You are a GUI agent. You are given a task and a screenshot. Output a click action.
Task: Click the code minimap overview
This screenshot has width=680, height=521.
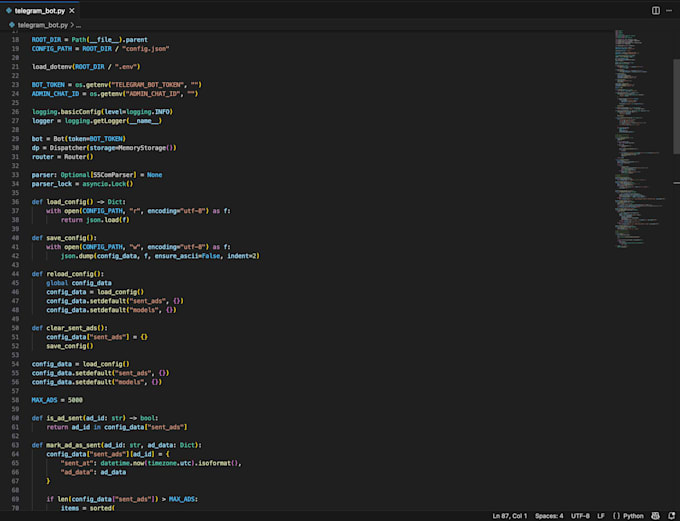(x=641, y=139)
